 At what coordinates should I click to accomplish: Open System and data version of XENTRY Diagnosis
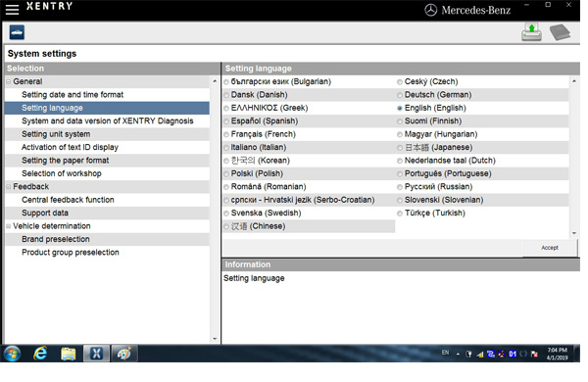(x=107, y=121)
